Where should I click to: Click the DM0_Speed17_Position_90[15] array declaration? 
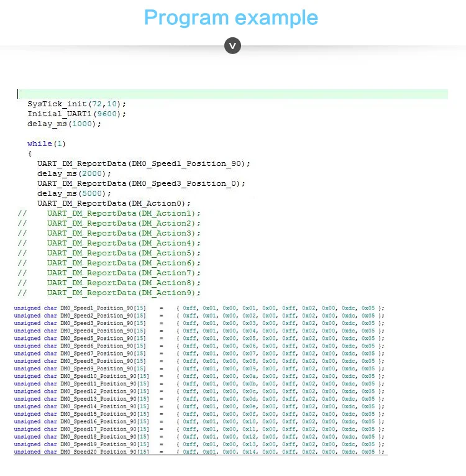[199, 429]
